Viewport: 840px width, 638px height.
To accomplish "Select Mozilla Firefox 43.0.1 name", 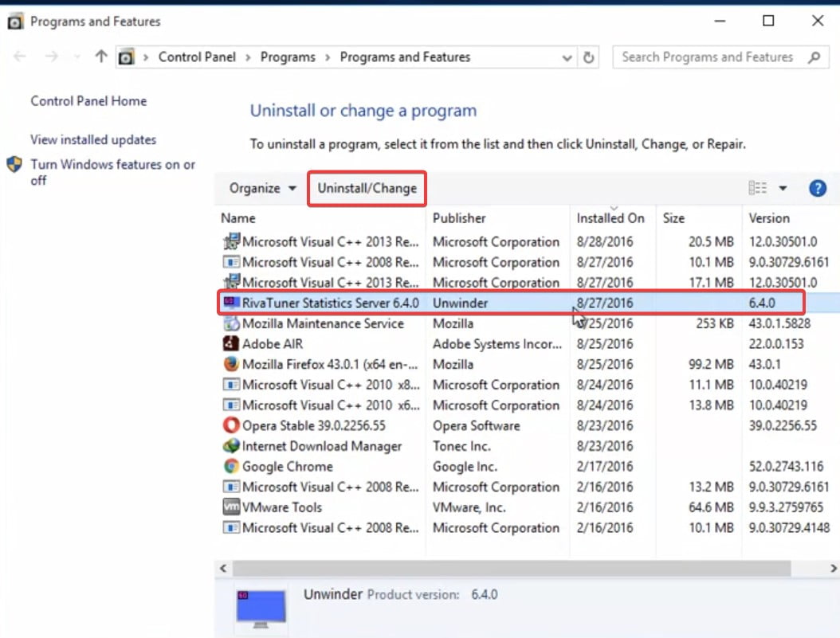I will click(330, 365).
